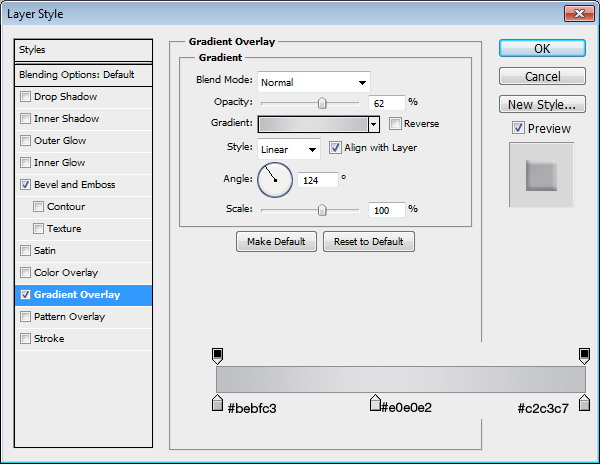
Task: Click the Make Default button
Action: 277,242
